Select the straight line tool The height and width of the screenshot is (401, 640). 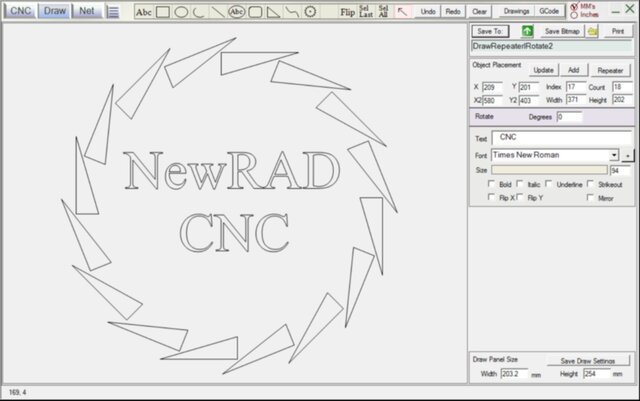[218, 12]
